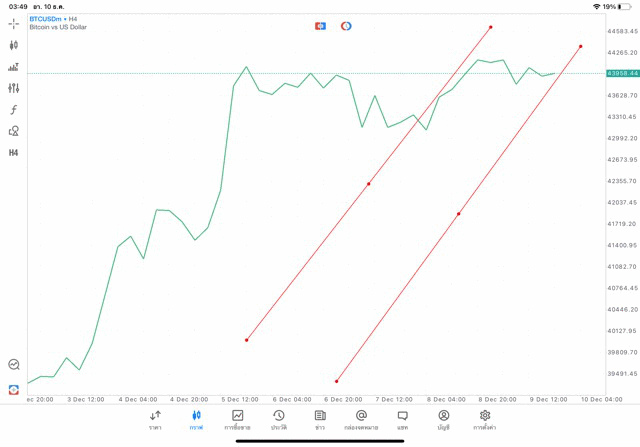Open chart settings sliders icon
Screen dimensions: 640x447
[x=14, y=88]
